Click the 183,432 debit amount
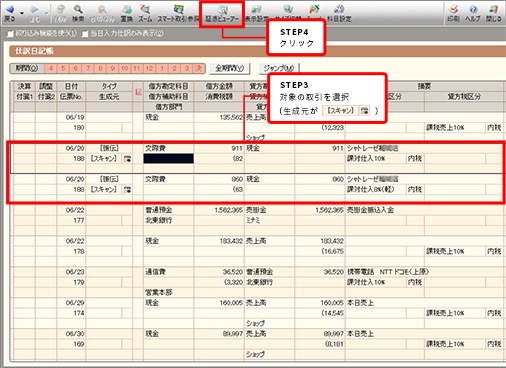Image resolution: width=506 pixels, height=368 pixels. [x=231, y=241]
